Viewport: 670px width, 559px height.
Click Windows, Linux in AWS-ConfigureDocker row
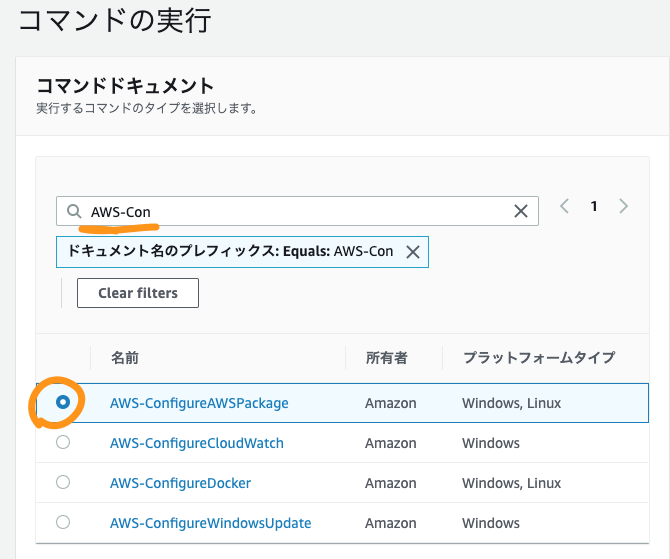click(511, 483)
